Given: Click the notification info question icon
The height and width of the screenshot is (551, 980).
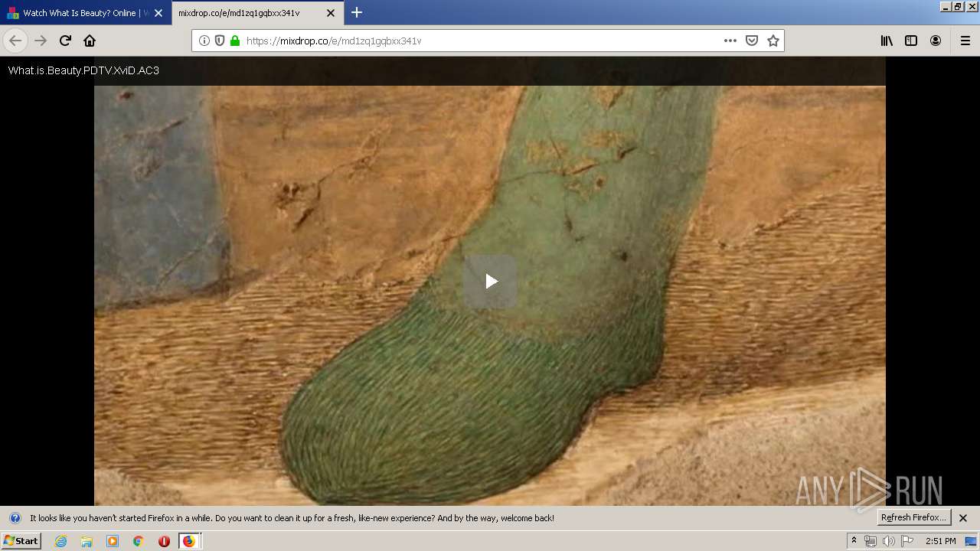Looking at the screenshot, I should [x=15, y=518].
